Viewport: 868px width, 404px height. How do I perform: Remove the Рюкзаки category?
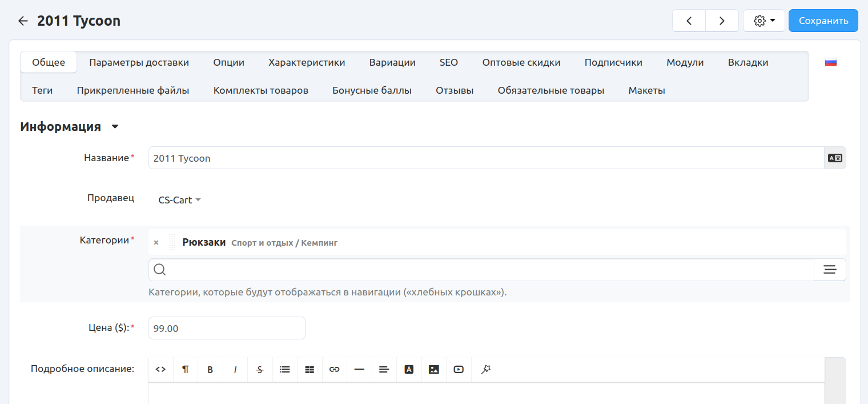click(156, 243)
